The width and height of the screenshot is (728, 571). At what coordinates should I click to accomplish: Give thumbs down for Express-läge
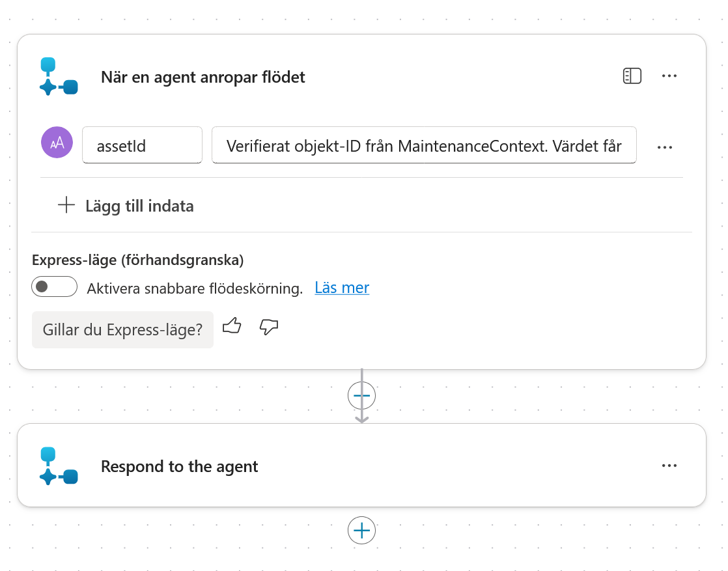(269, 326)
